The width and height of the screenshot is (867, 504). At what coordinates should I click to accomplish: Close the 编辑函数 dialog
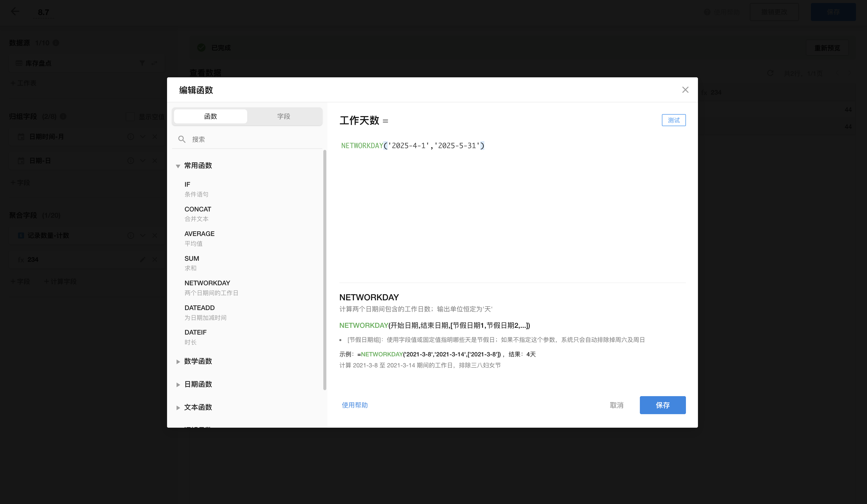685,90
